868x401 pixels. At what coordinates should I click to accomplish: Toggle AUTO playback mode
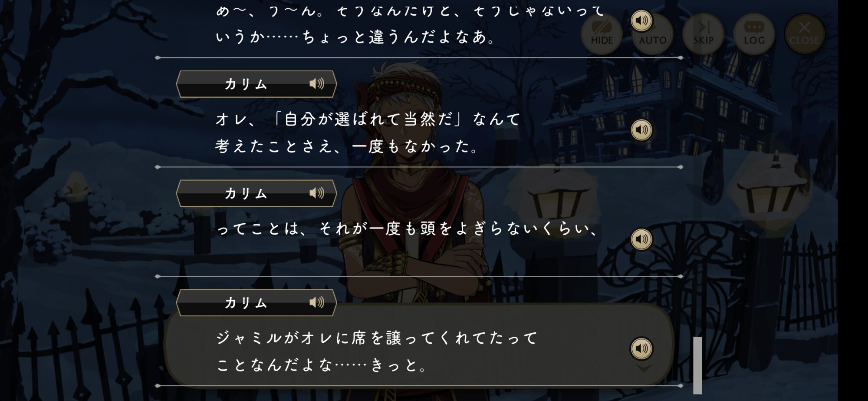(653, 35)
